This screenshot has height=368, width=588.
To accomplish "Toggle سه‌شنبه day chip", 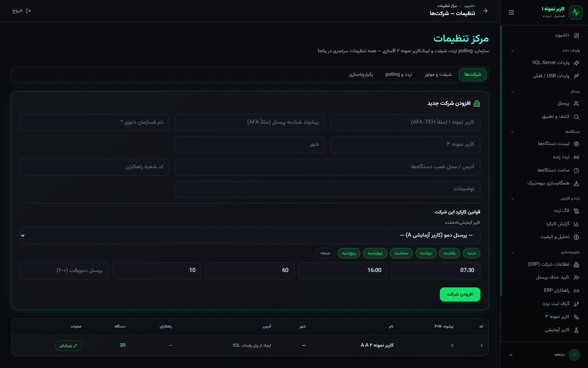I will click(x=401, y=253).
